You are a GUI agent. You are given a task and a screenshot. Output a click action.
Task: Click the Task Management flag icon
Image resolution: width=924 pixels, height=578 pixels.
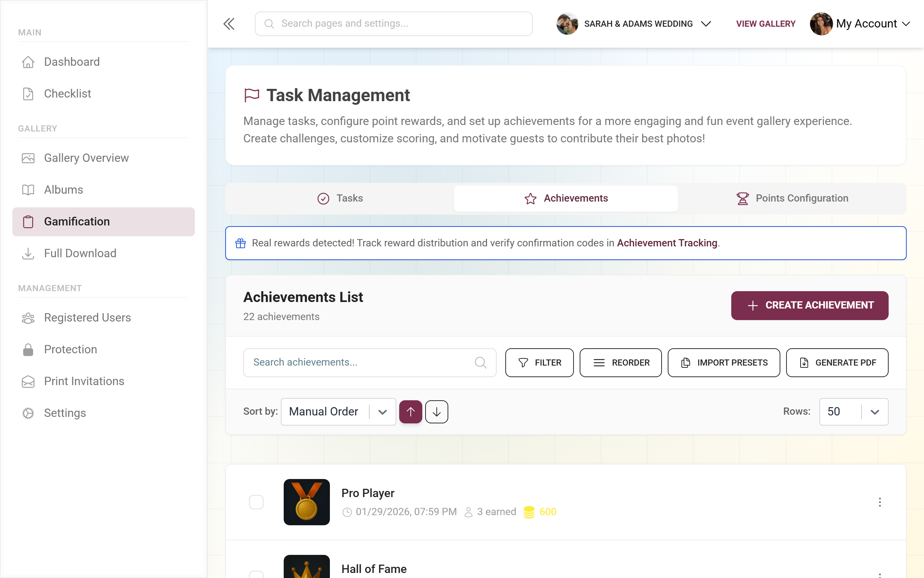(x=252, y=95)
